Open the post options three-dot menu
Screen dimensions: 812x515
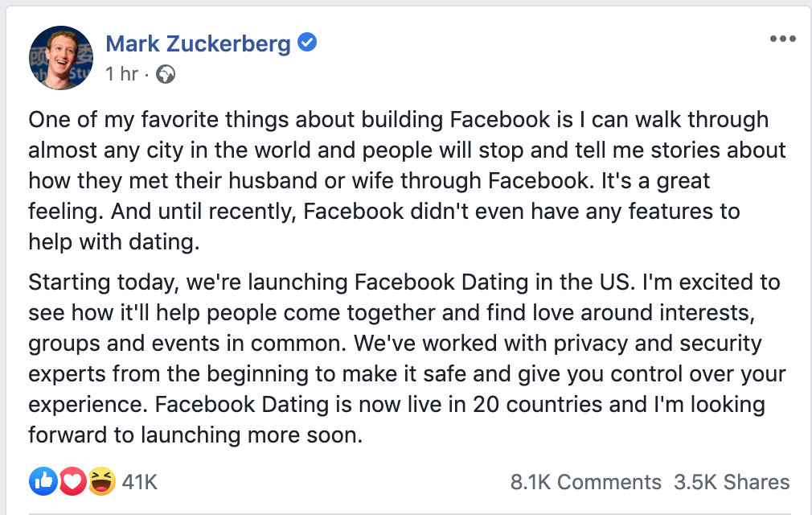click(781, 39)
